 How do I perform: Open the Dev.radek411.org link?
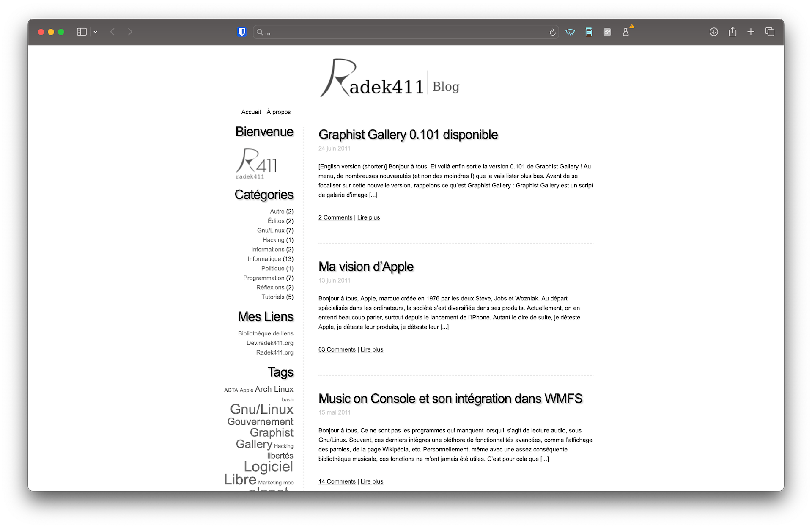[270, 343]
